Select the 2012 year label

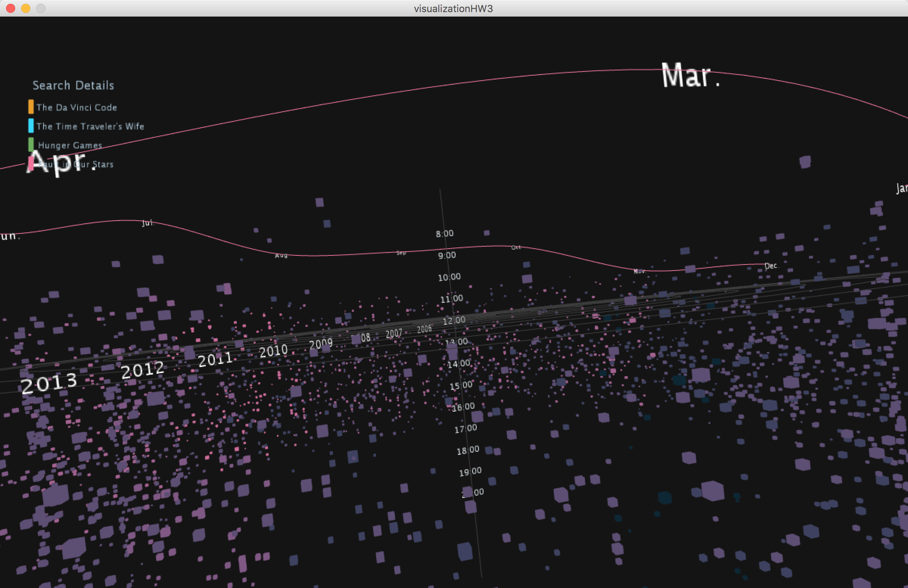[x=143, y=370]
